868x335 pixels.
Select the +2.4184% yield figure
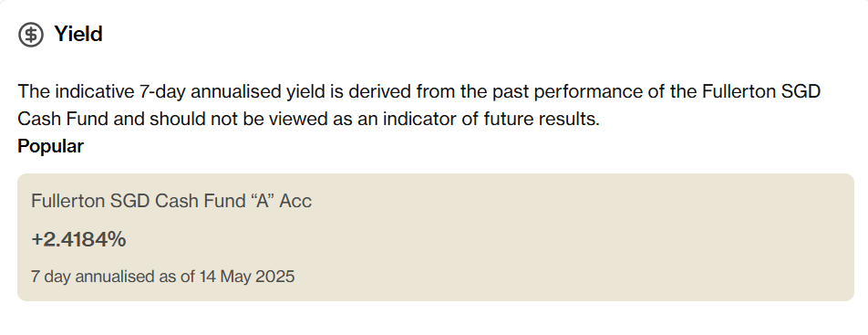click(x=78, y=239)
